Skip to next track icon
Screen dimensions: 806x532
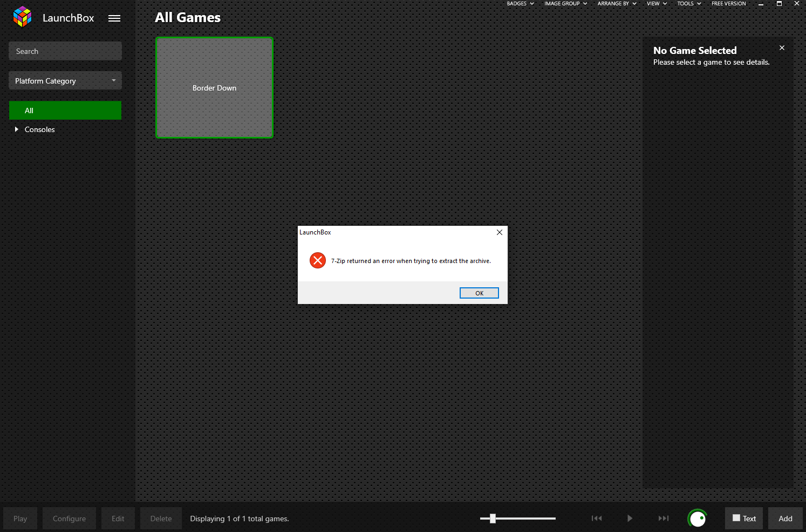(x=664, y=519)
